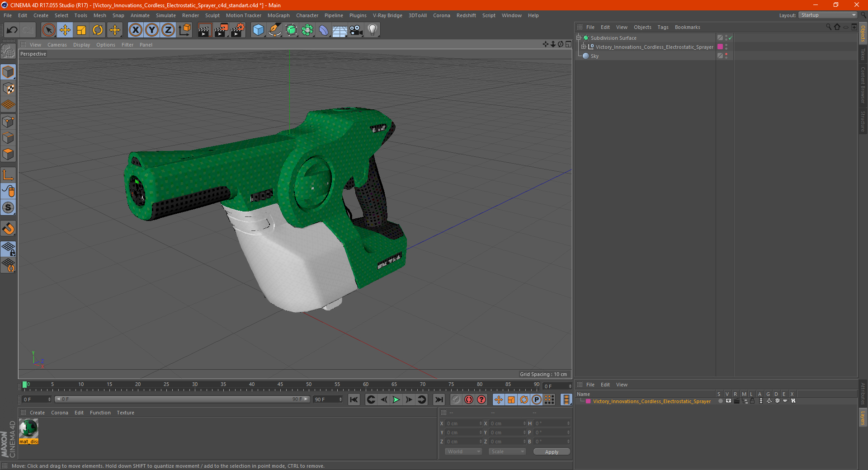Add a Cube primitive object
The width and height of the screenshot is (868, 470).
point(258,30)
